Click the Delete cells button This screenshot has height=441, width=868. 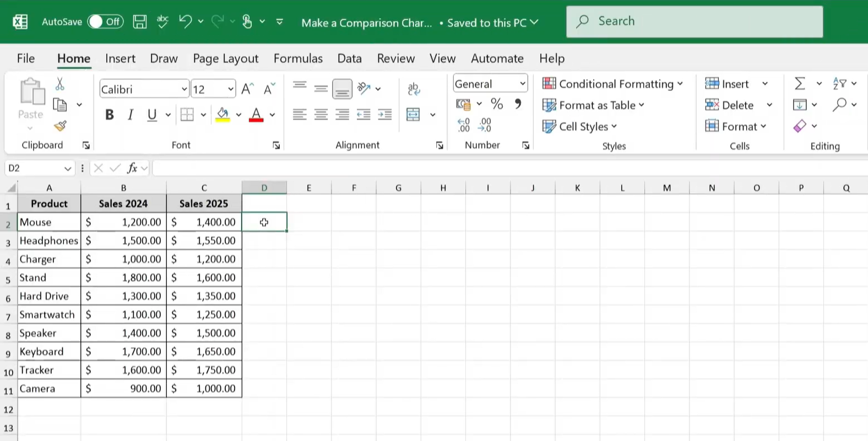pos(729,105)
